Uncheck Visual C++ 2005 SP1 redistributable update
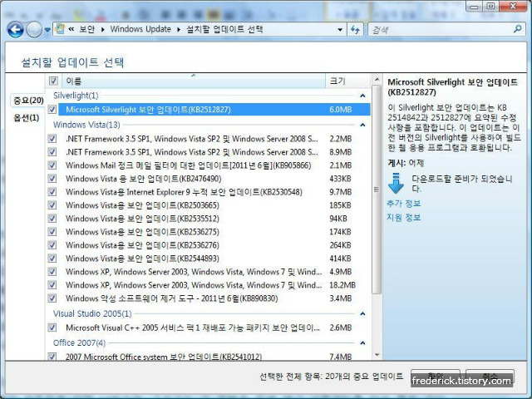 point(52,328)
